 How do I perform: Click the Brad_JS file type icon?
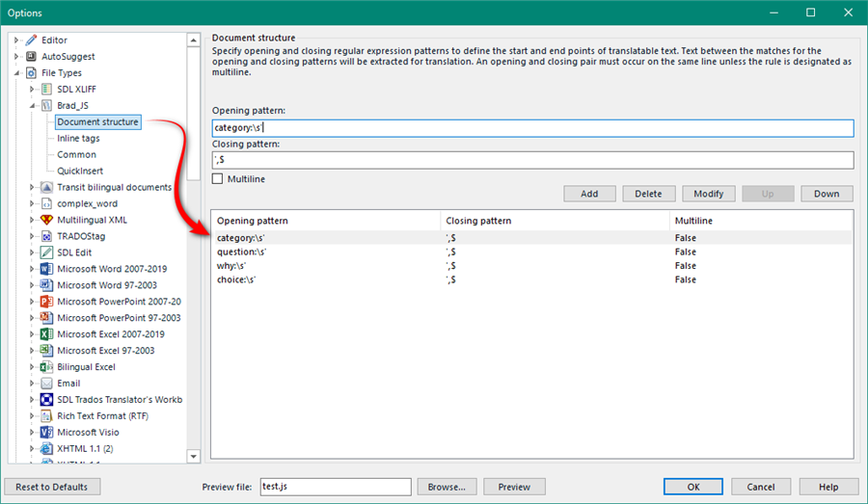pyautogui.click(x=47, y=105)
